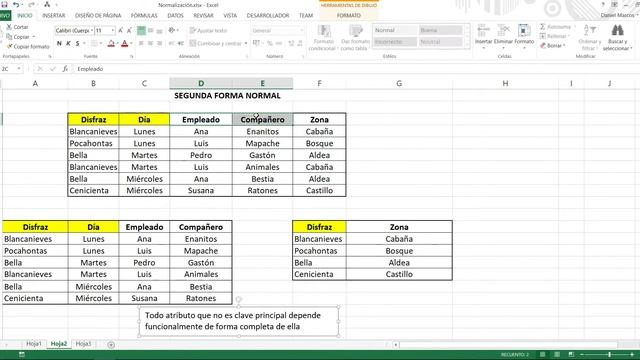Toggle underline (S) formatting
Screen dimensions: 640x360
(x=77, y=43)
